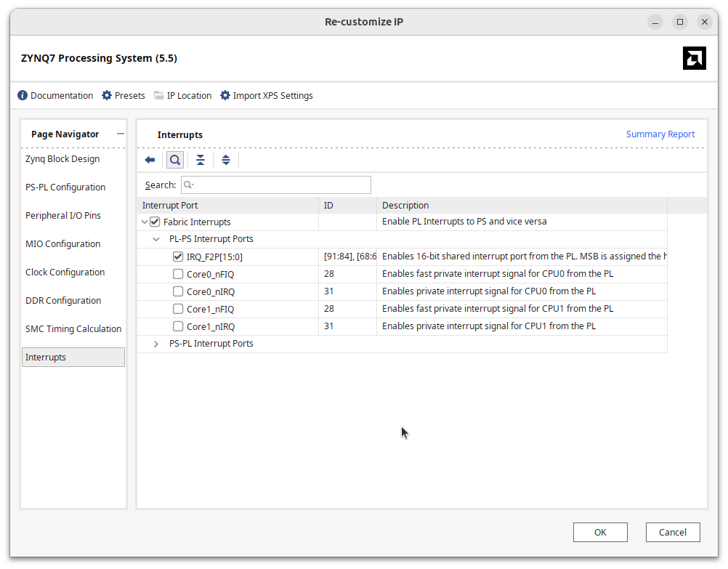Close the Re-customize IP window
This screenshot has width=728, height=569.
coord(704,22)
